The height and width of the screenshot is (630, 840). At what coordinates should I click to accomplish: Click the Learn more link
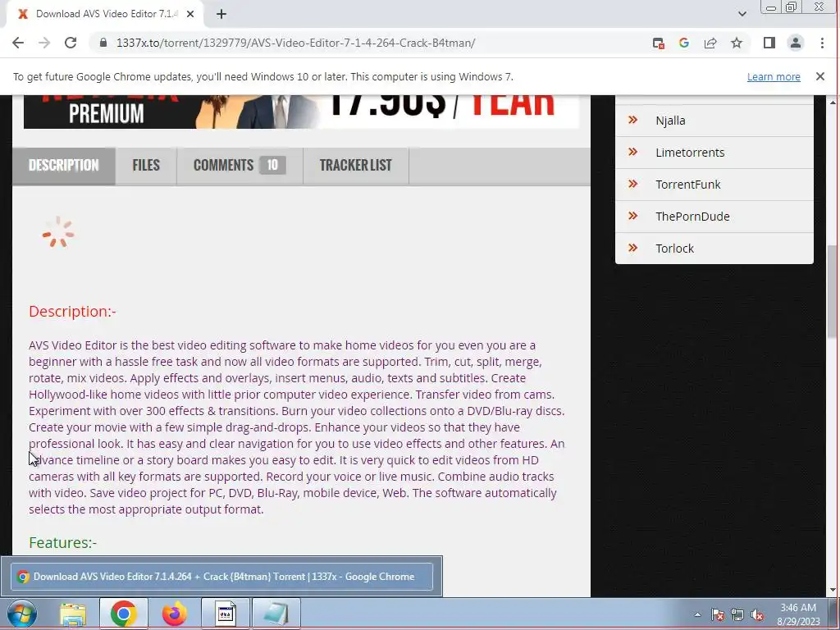click(x=774, y=76)
